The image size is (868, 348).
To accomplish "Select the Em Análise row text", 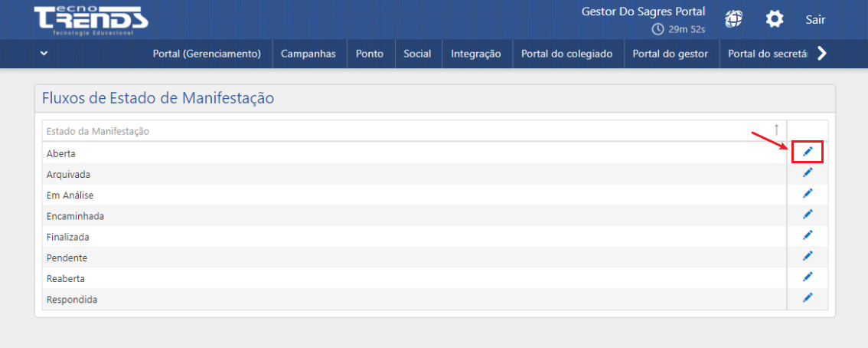I will (69, 195).
